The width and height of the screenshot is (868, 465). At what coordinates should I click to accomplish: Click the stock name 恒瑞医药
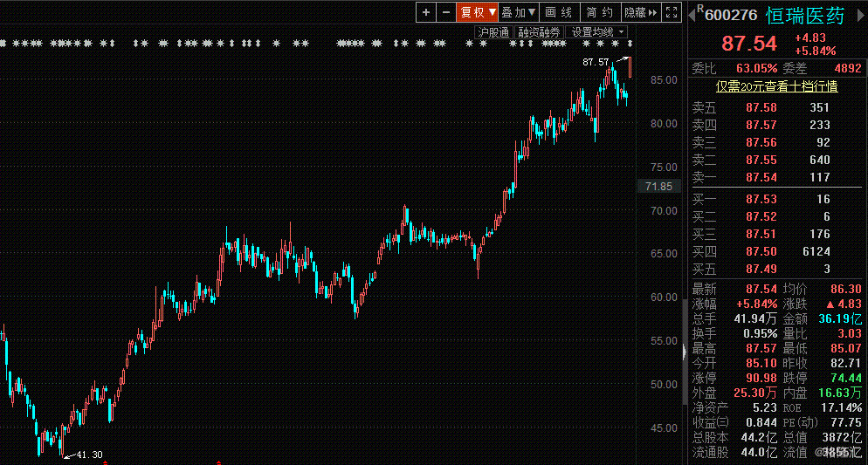[x=805, y=16]
